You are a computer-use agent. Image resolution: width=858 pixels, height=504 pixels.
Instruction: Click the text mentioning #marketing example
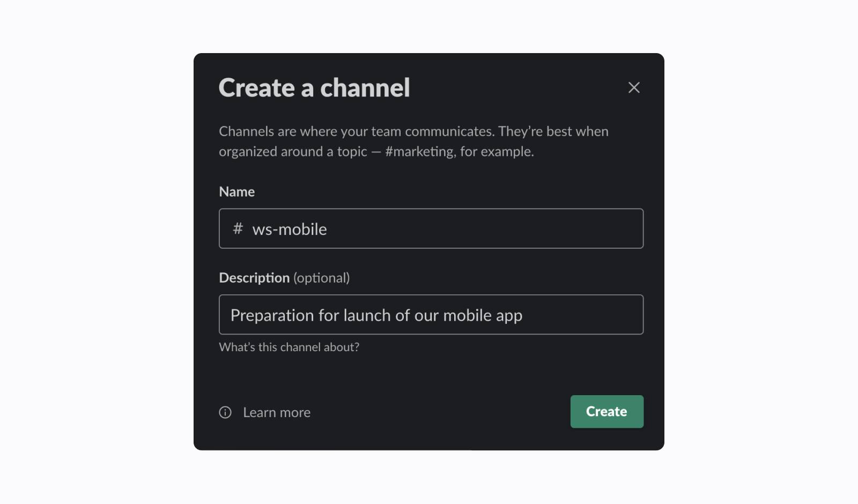[x=413, y=142]
